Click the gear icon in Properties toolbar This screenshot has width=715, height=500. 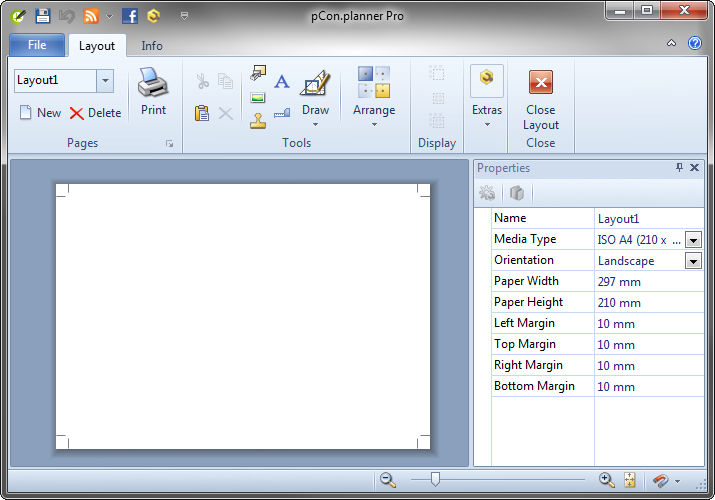click(487, 193)
